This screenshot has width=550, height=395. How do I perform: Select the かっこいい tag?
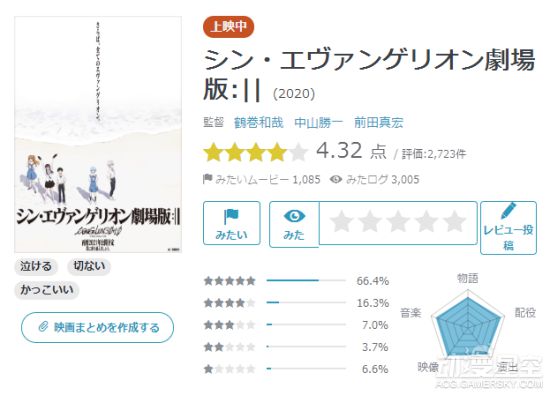click(47, 290)
